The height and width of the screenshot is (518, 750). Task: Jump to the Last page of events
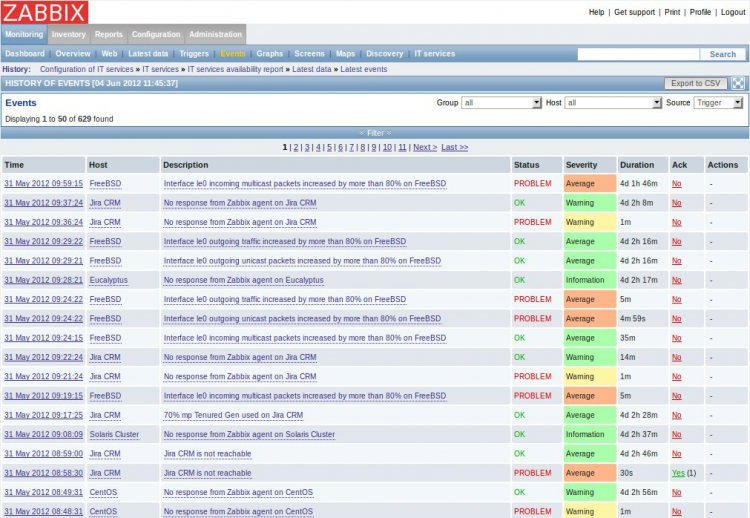[x=455, y=147]
